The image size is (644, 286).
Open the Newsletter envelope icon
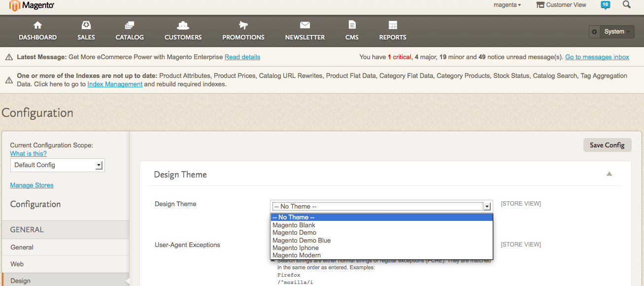click(305, 26)
